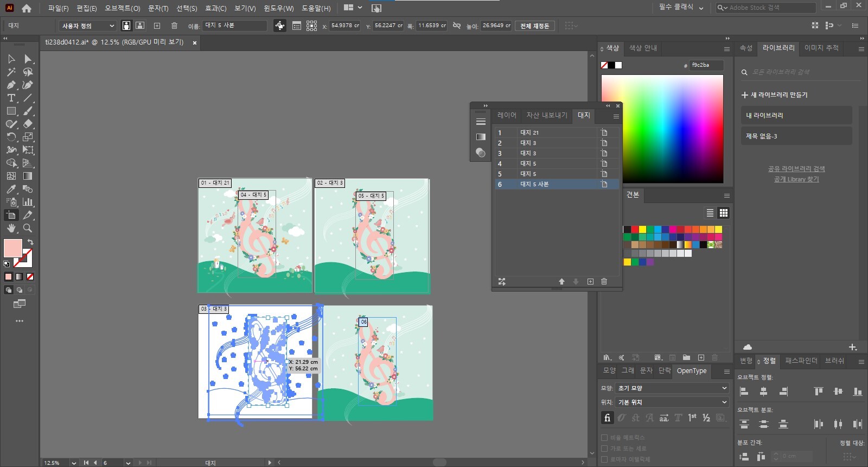The image size is (868, 467).
Task: Click the Rearrange All Artboards icon
Action: 502,281
